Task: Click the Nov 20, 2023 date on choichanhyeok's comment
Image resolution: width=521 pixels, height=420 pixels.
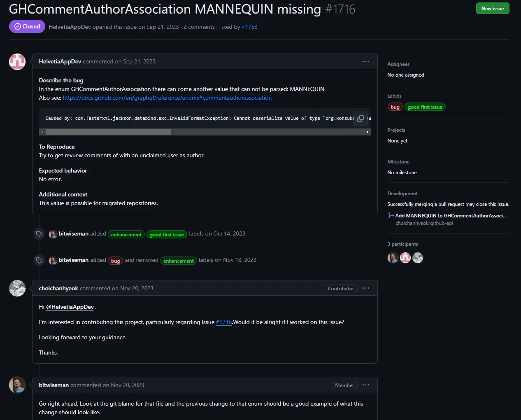Action: click(137, 288)
